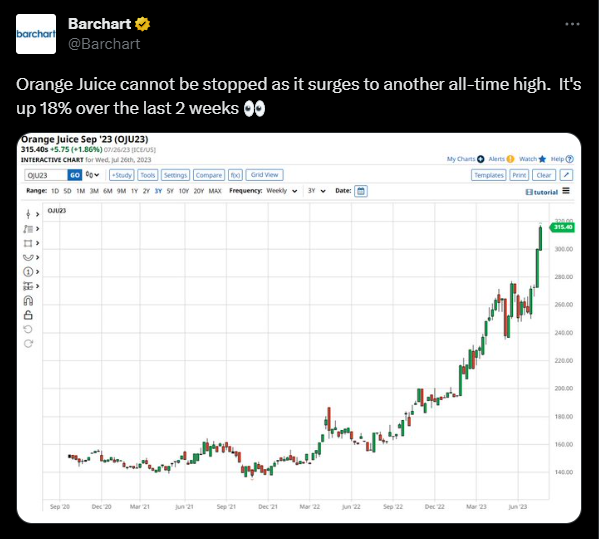Screen dimensions: 599x539
Task: Click the Barchart profile avatar
Action: 36,34
